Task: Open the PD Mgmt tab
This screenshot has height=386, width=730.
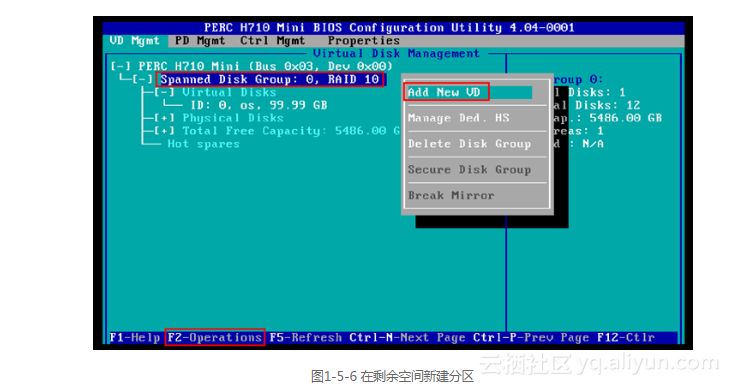Action: (200, 41)
